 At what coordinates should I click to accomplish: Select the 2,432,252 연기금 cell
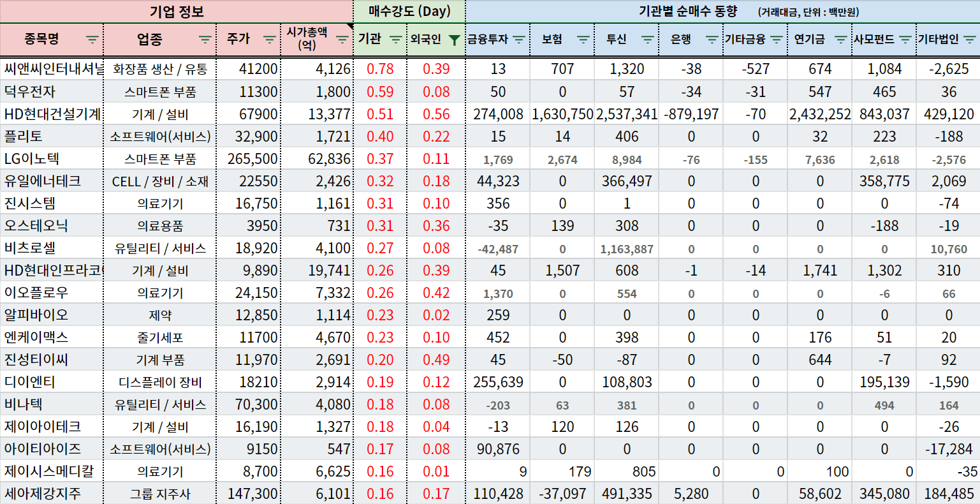[820, 114]
